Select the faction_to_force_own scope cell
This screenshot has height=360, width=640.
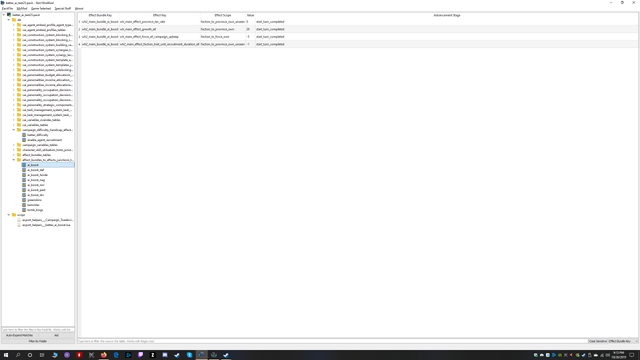click(223, 37)
